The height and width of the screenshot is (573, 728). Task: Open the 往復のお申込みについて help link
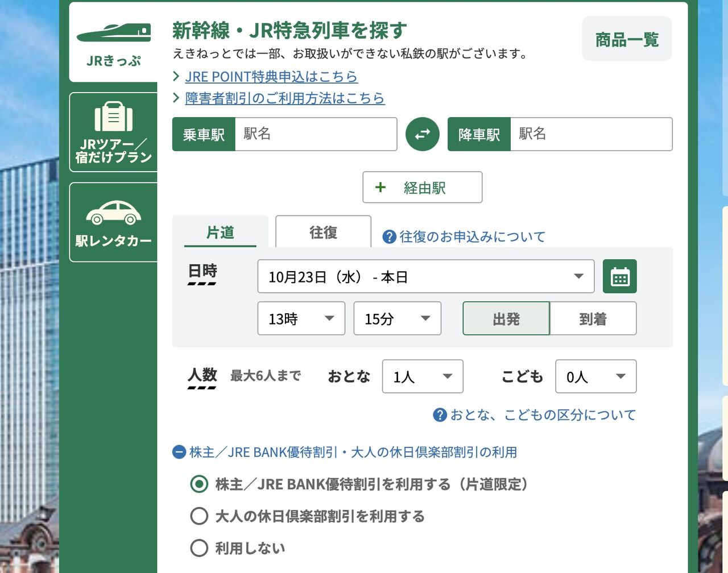tap(473, 237)
